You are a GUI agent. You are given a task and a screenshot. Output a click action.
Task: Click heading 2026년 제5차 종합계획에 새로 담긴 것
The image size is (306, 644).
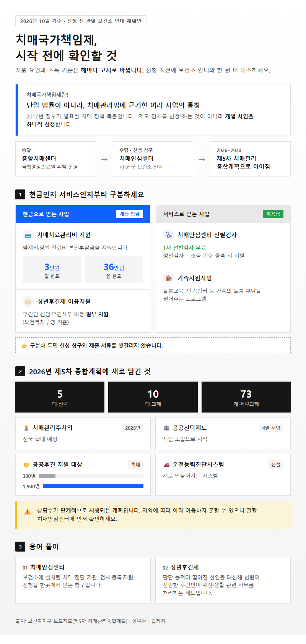click(90, 371)
